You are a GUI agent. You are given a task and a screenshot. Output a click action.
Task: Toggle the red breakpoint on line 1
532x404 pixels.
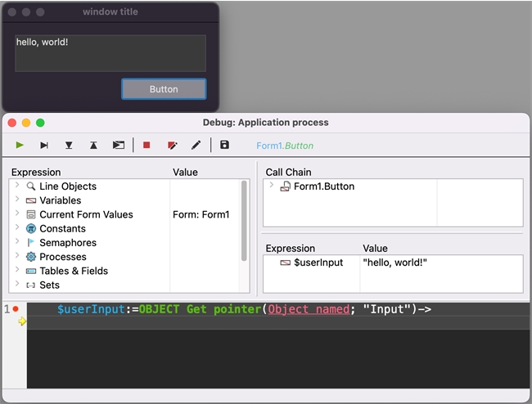(x=16, y=309)
